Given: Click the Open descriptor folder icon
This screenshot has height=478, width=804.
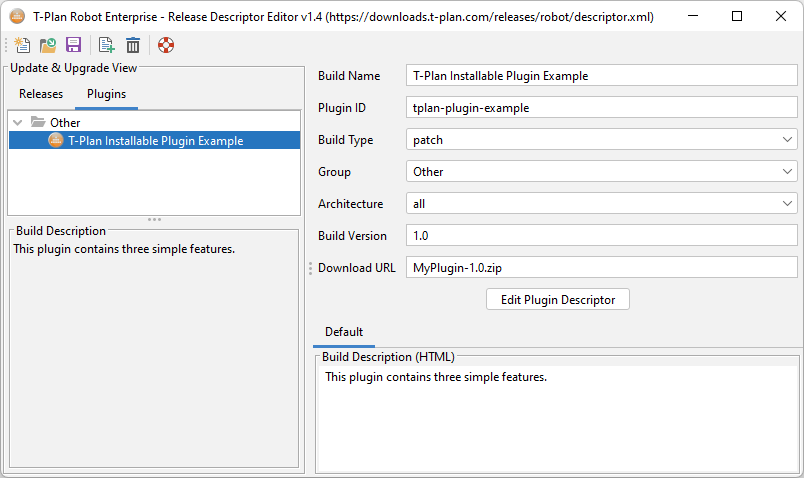Looking at the screenshot, I should pyautogui.click(x=48, y=45).
